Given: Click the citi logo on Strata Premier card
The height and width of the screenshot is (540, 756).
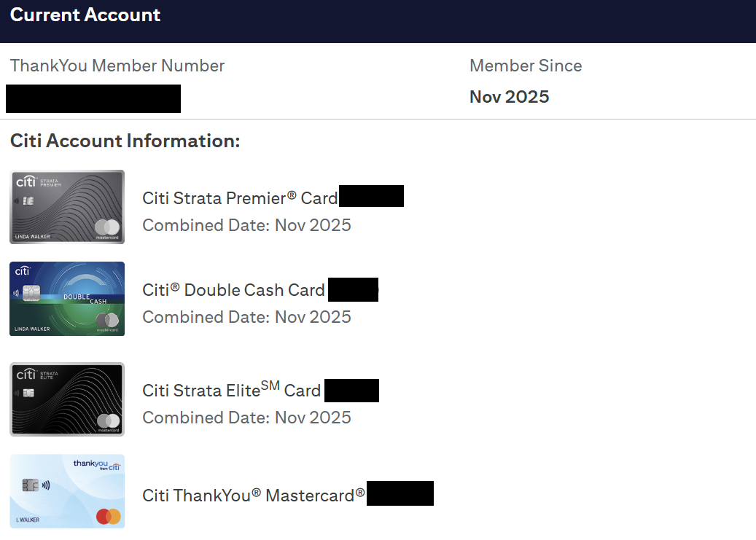Looking at the screenshot, I should coord(26,180).
